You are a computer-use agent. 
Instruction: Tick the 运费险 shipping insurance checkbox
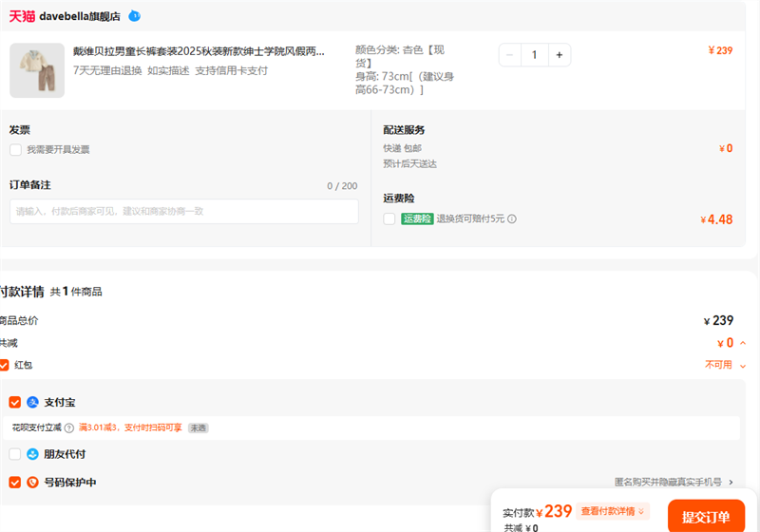point(389,218)
